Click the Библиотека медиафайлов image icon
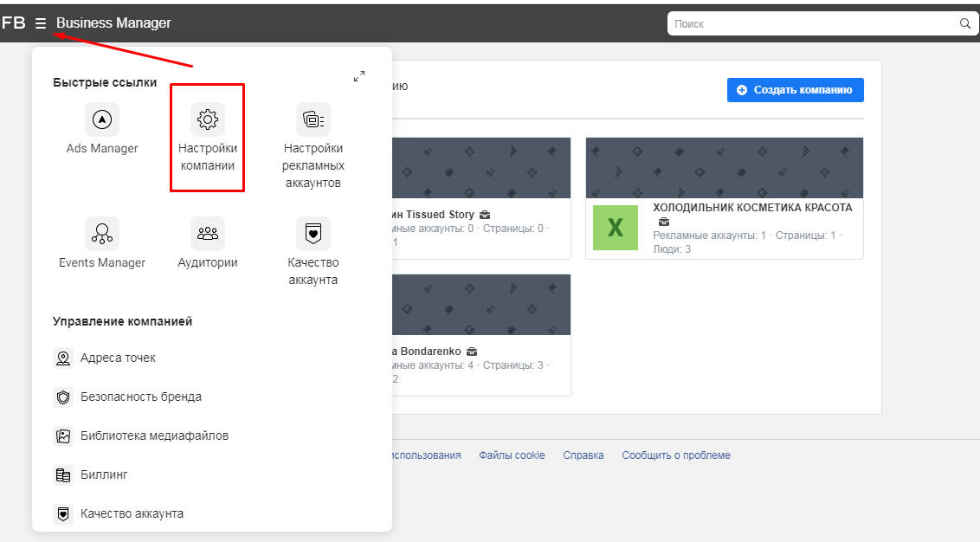 pyautogui.click(x=63, y=436)
